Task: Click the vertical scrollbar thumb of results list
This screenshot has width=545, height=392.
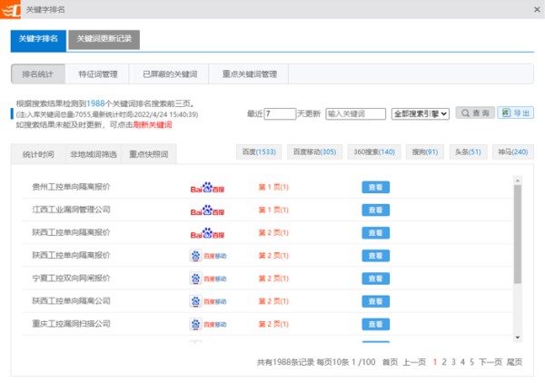Action: [x=518, y=234]
